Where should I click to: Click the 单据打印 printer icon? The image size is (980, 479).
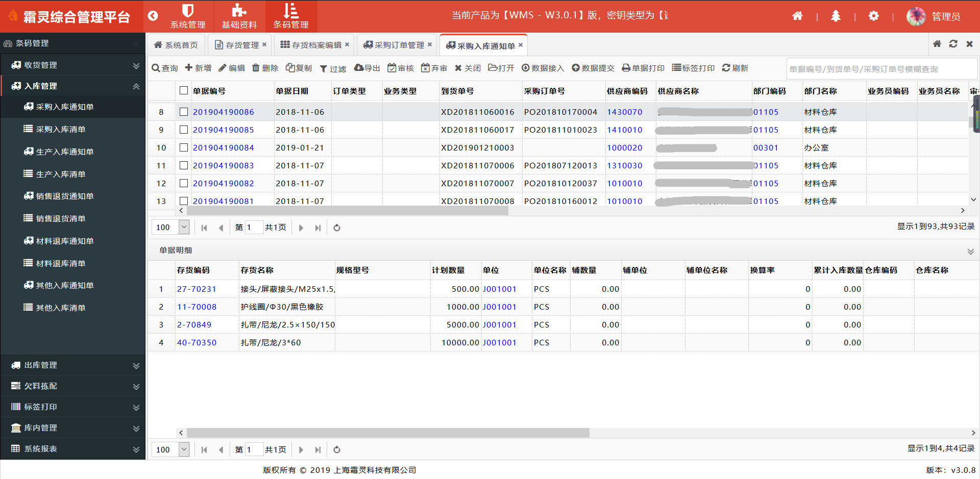(626, 68)
